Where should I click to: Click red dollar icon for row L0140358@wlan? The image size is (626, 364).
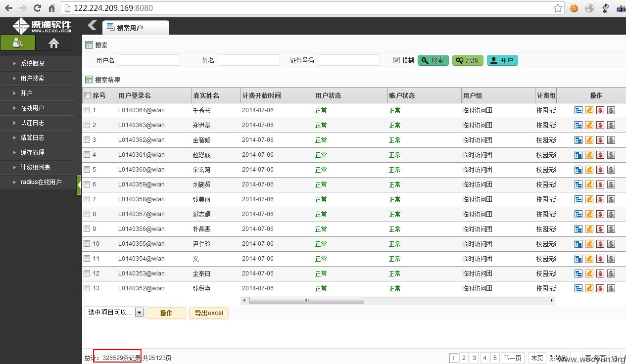(x=600, y=199)
